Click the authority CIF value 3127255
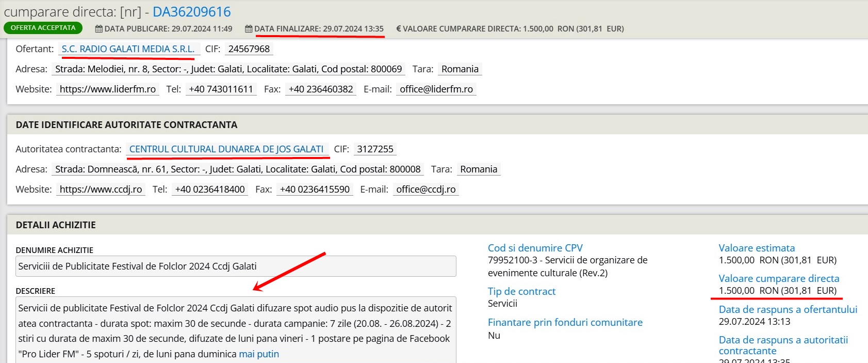 (375, 149)
